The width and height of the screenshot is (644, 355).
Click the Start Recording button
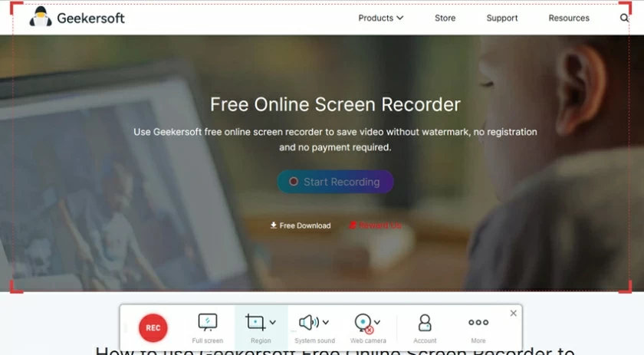(335, 182)
